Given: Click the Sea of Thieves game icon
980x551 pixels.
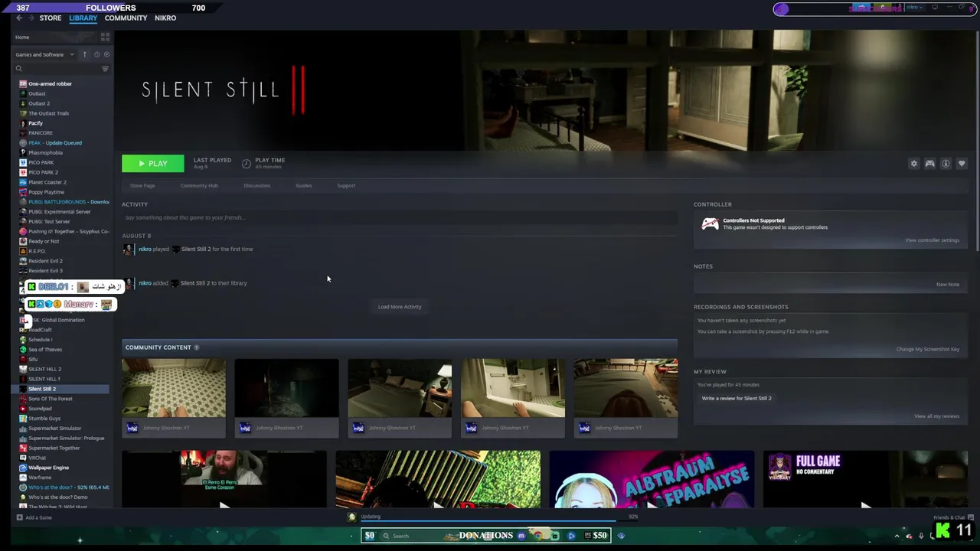Looking at the screenshot, I should [23, 349].
